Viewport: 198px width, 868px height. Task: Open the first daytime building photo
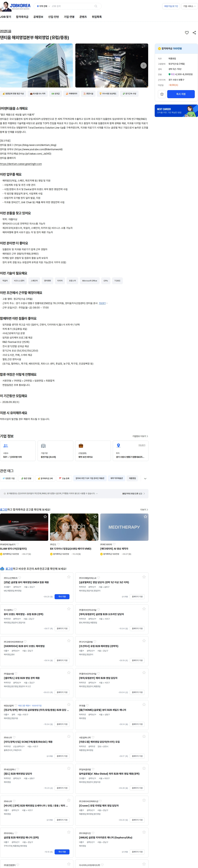pos(36,65)
